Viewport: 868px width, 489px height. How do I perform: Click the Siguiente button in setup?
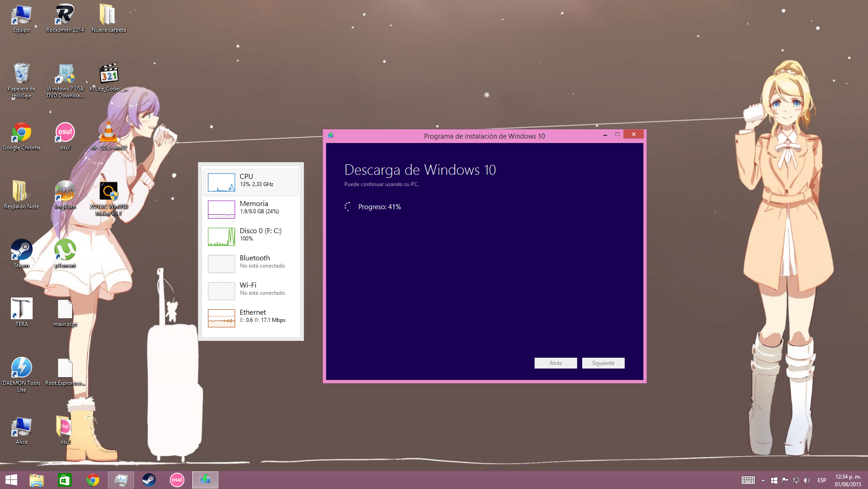(x=603, y=363)
